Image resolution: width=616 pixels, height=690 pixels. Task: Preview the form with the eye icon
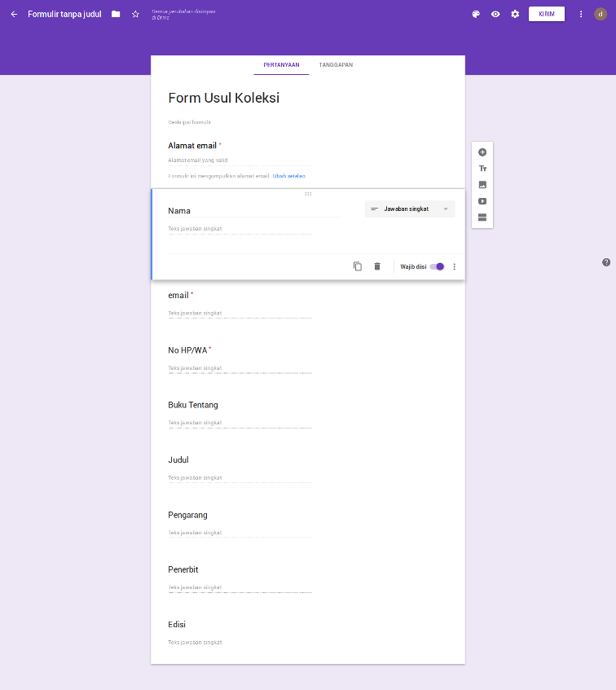(x=495, y=15)
